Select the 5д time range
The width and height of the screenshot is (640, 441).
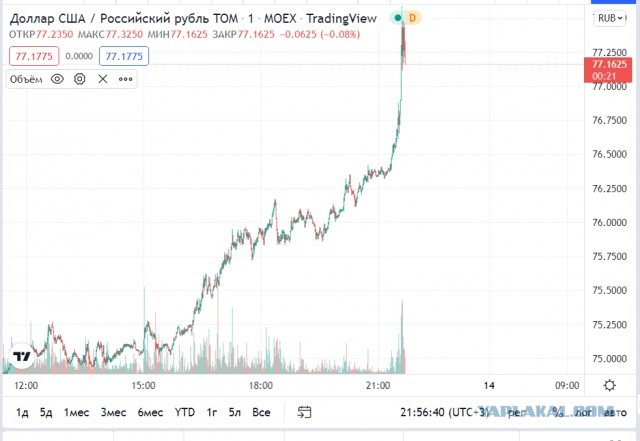point(46,412)
